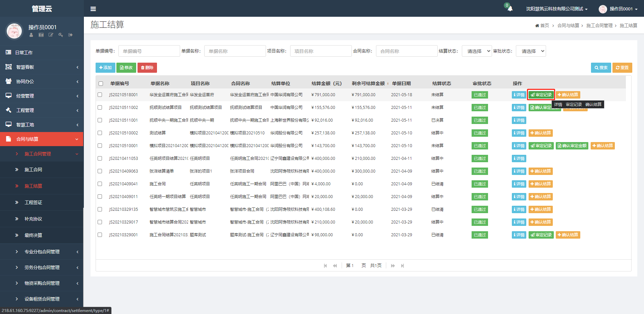644x314 pixels.
Task: Click the 重置 button
Action: coord(622,68)
